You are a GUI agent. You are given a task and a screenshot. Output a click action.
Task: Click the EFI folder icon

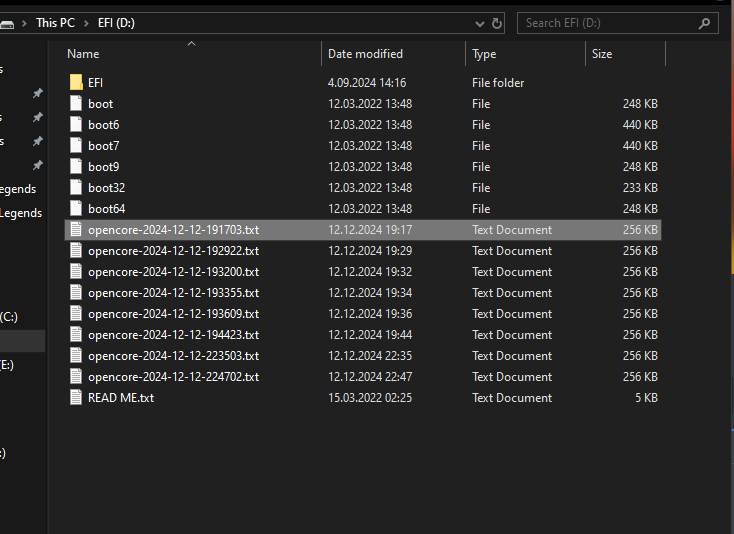tap(76, 83)
